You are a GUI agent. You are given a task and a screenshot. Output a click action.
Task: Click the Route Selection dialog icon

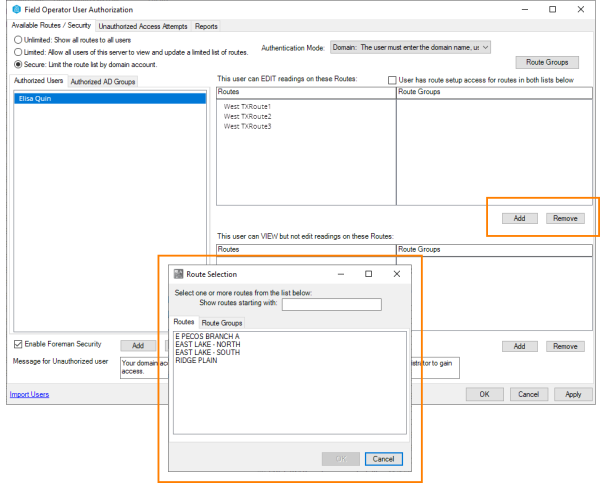tap(178, 274)
